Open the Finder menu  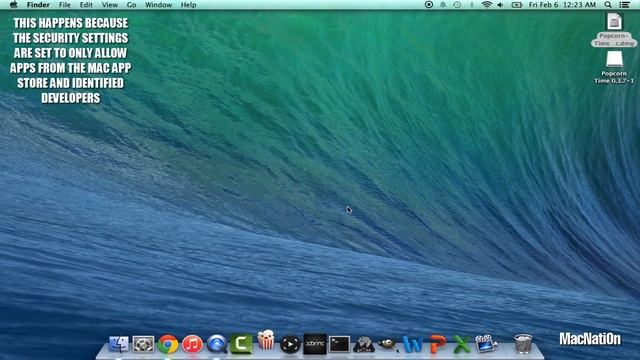[x=38, y=5]
